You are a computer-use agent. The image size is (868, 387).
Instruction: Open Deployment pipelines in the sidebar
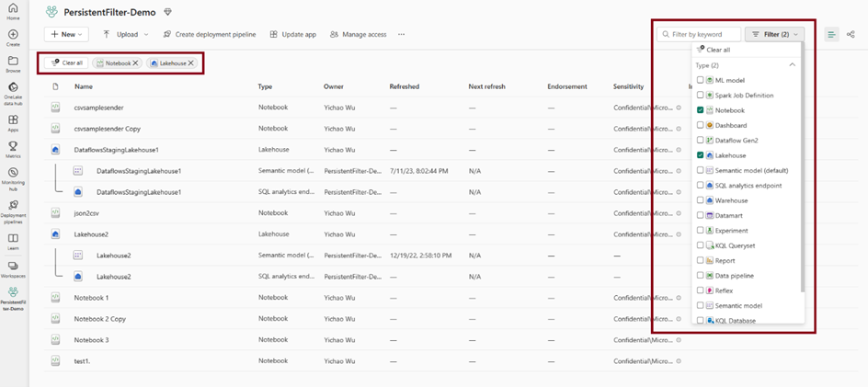(13, 211)
